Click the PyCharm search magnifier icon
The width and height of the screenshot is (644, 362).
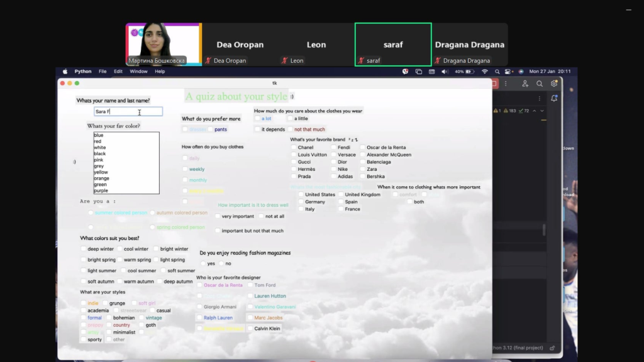coord(540,84)
